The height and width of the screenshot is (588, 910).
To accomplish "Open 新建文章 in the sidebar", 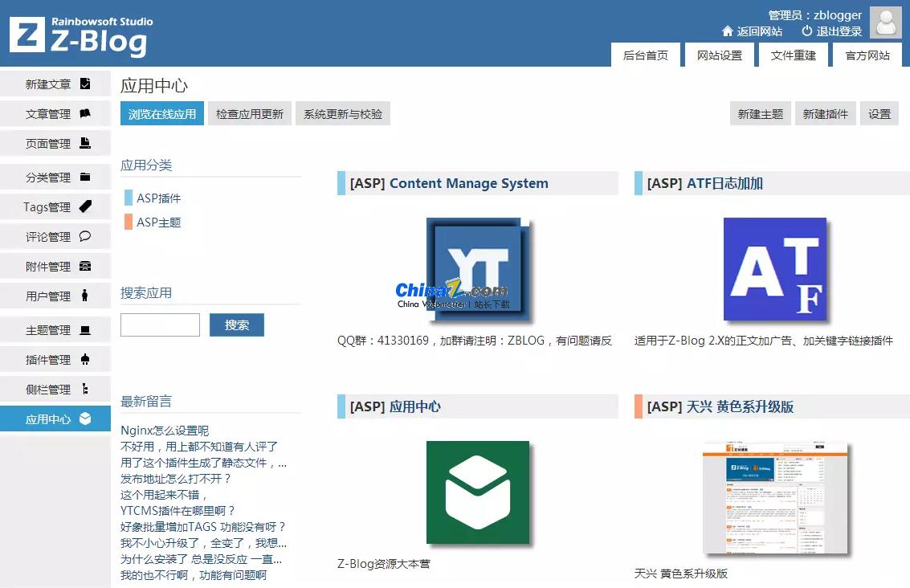I will pos(55,84).
